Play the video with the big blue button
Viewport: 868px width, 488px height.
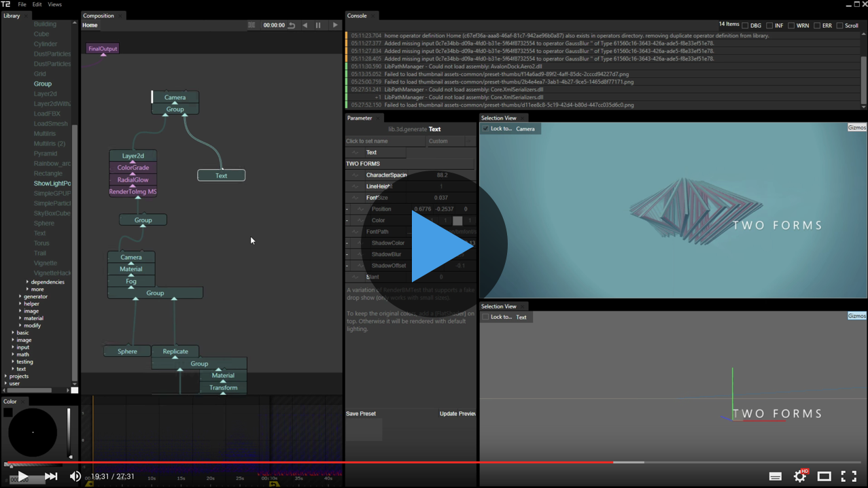tap(435, 245)
